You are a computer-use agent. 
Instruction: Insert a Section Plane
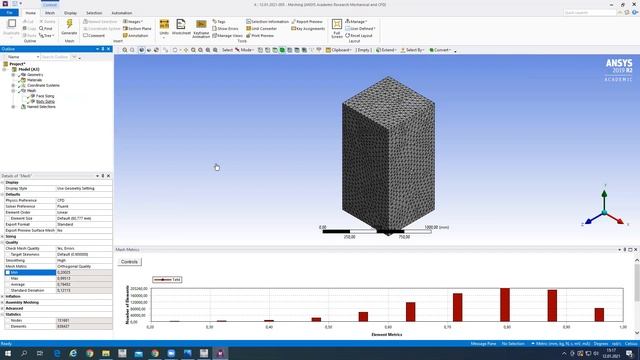137,29
